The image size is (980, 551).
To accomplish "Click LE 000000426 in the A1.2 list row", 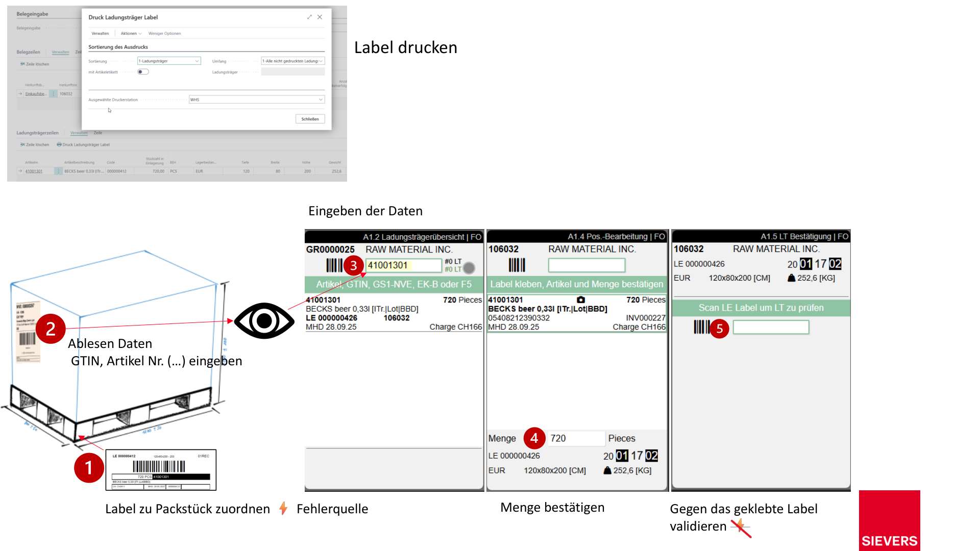I will coord(331,318).
